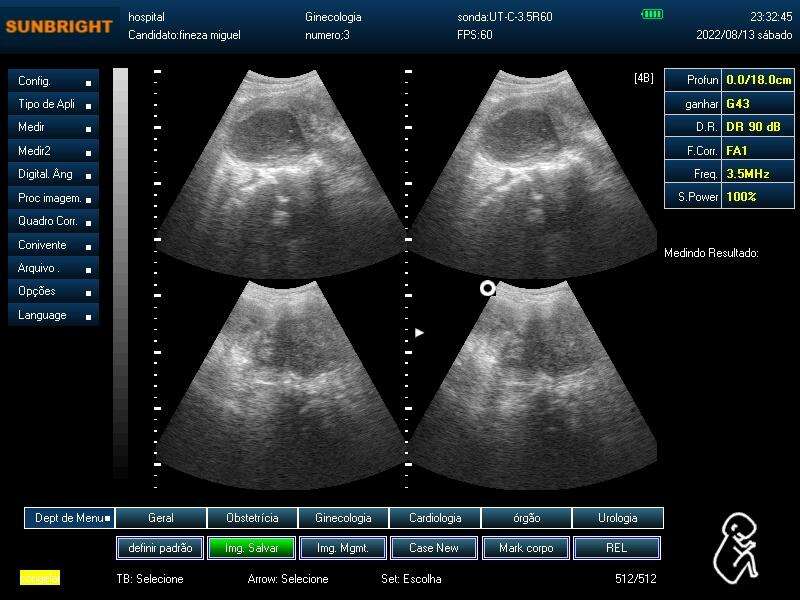Switch to the Obstetrícia tab

click(x=253, y=518)
